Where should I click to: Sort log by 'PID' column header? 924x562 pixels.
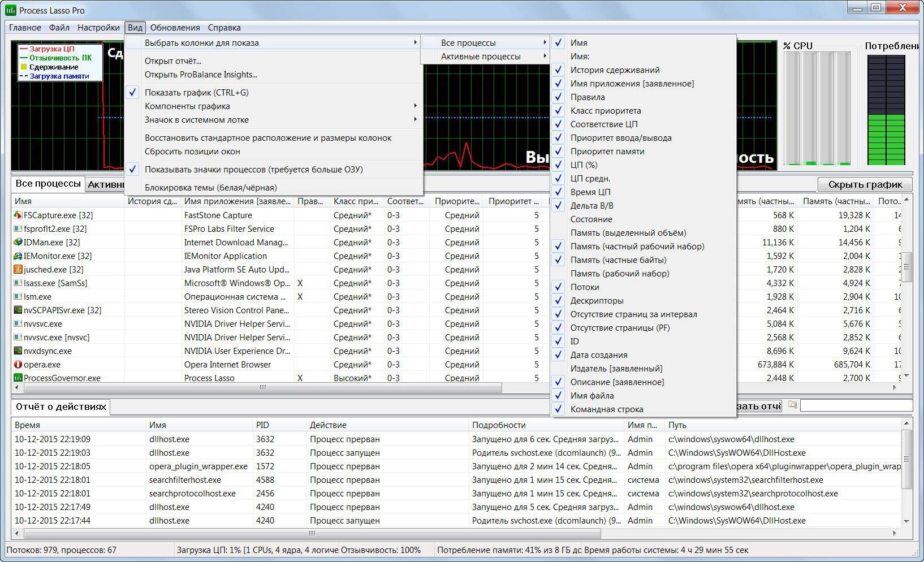pyautogui.click(x=279, y=425)
